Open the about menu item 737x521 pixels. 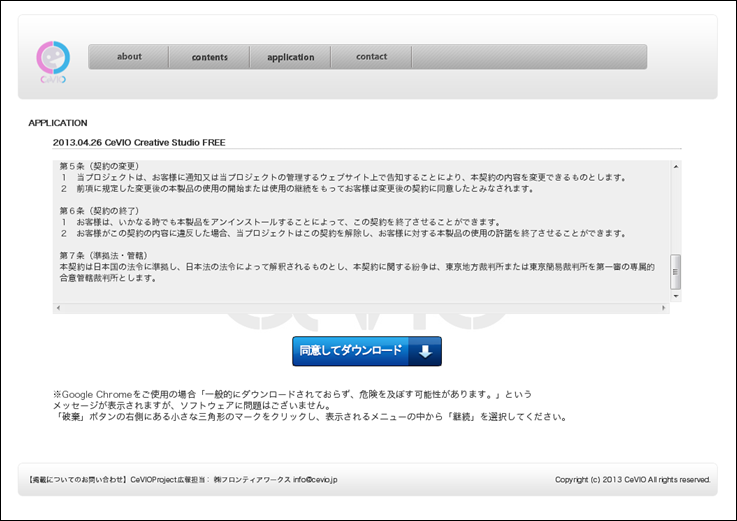coord(129,57)
